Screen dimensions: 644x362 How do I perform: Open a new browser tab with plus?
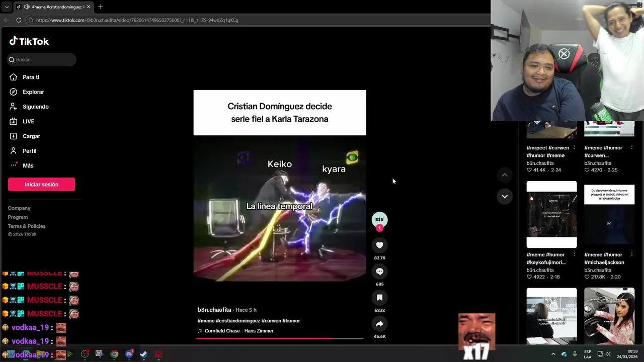(100, 7)
